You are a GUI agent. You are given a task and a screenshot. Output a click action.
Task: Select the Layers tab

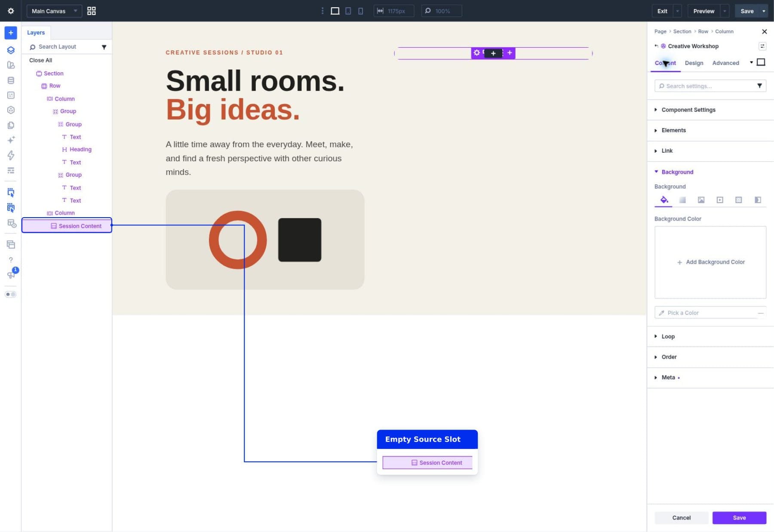coord(36,33)
